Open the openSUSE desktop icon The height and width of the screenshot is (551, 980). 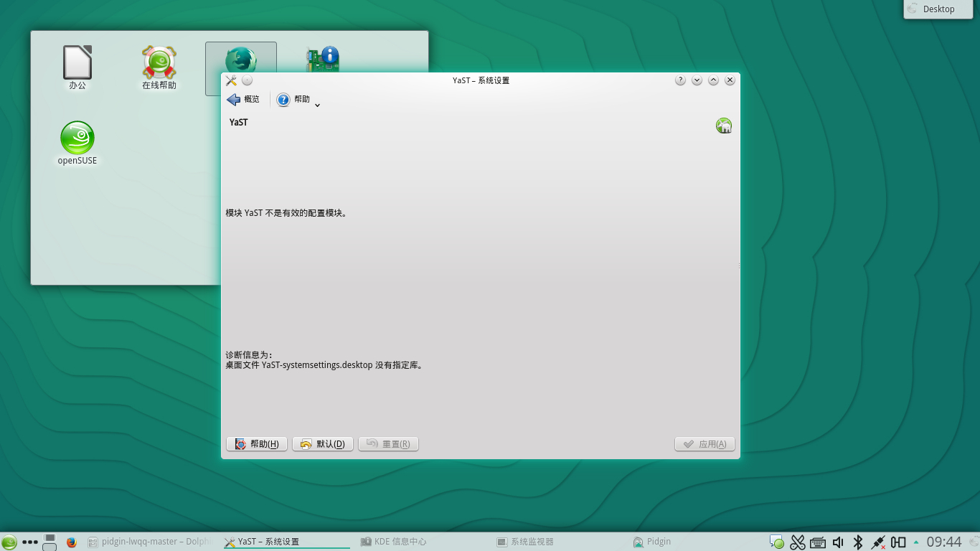pyautogui.click(x=77, y=143)
